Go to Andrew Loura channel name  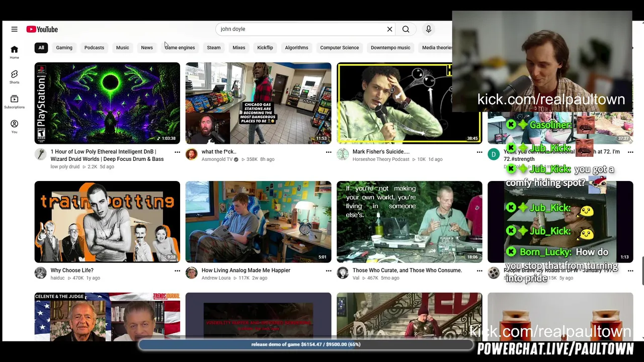pos(216,278)
